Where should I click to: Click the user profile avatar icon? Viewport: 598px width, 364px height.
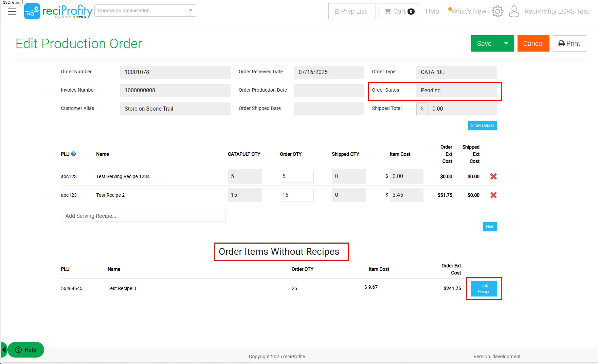[514, 11]
